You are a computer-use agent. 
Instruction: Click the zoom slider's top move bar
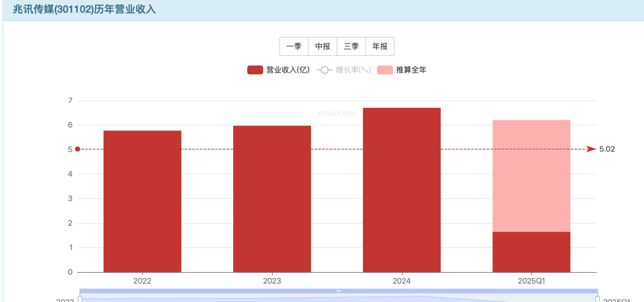pos(339,291)
